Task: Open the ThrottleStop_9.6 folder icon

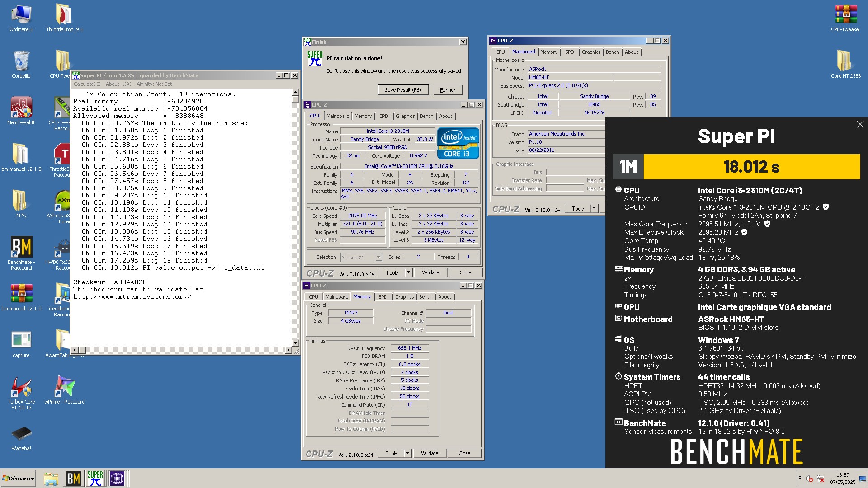Action: click(x=65, y=18)
